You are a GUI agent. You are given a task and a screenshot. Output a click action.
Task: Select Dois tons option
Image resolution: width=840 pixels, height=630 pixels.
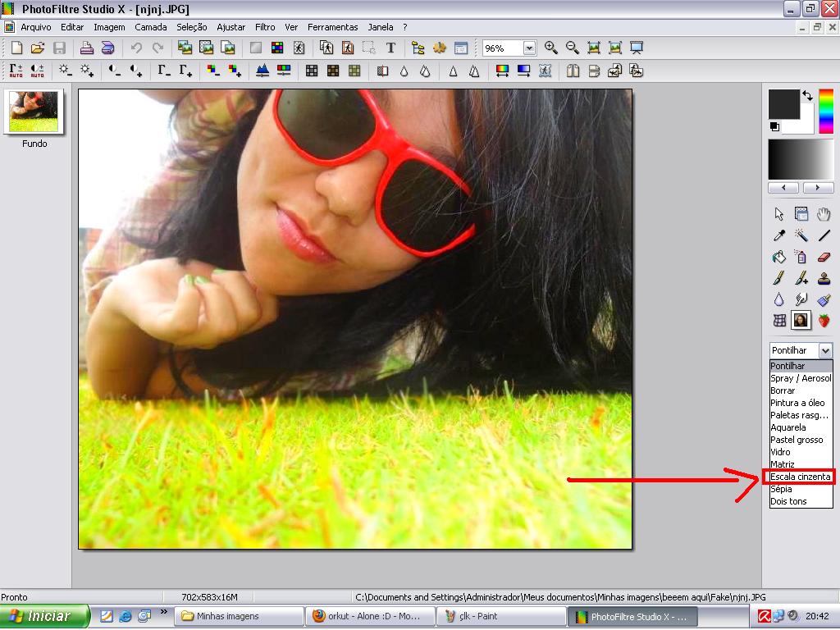pyautogui.click(x=801, y=501)
